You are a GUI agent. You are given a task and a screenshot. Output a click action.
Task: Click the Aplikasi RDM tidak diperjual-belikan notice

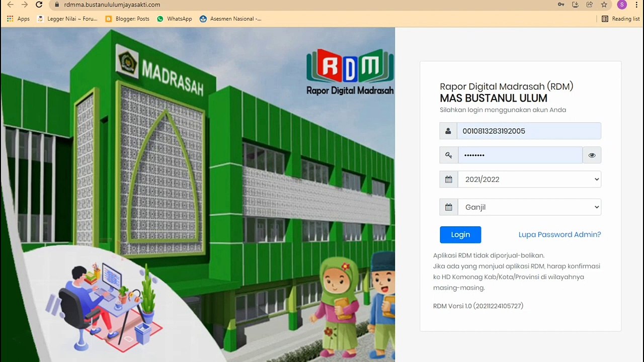pyautogui.click(x=489, y=255)
